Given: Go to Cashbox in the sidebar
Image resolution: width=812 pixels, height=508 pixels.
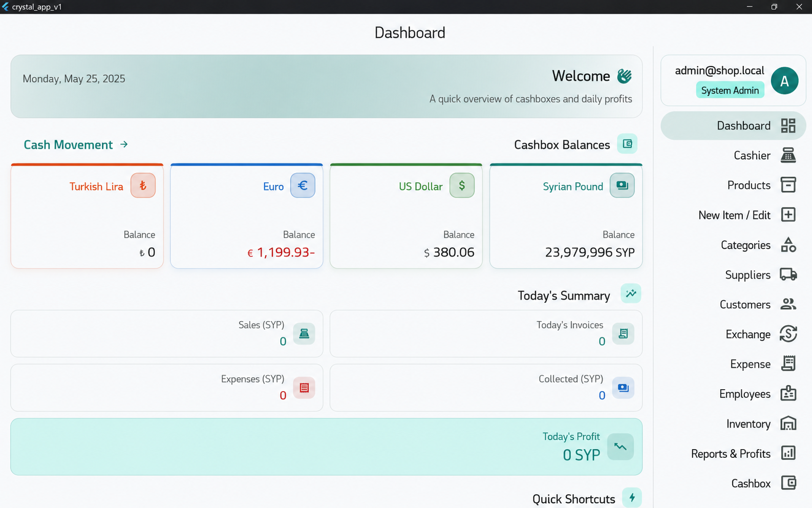Looking at the screenshot, I should click(x=733, y=483).
